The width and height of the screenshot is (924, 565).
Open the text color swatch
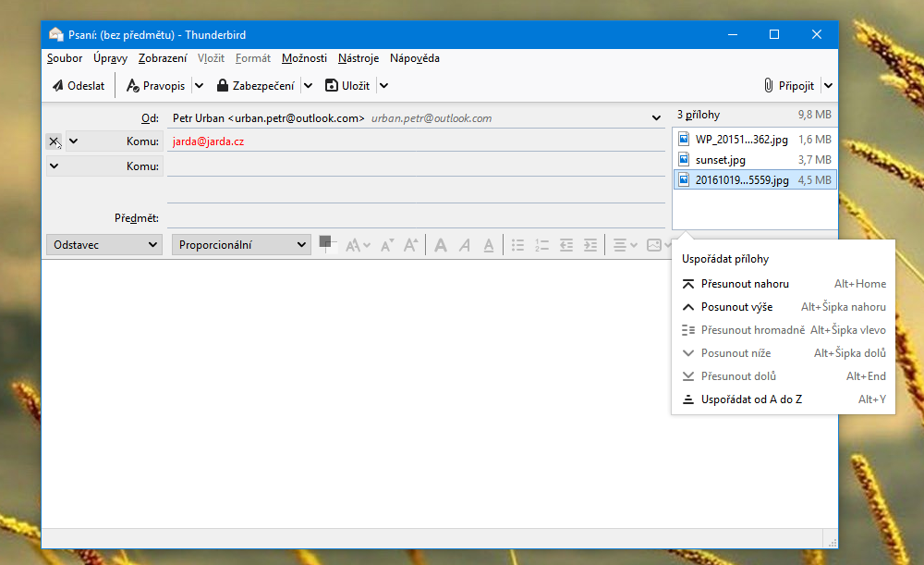tap(327, 243)
